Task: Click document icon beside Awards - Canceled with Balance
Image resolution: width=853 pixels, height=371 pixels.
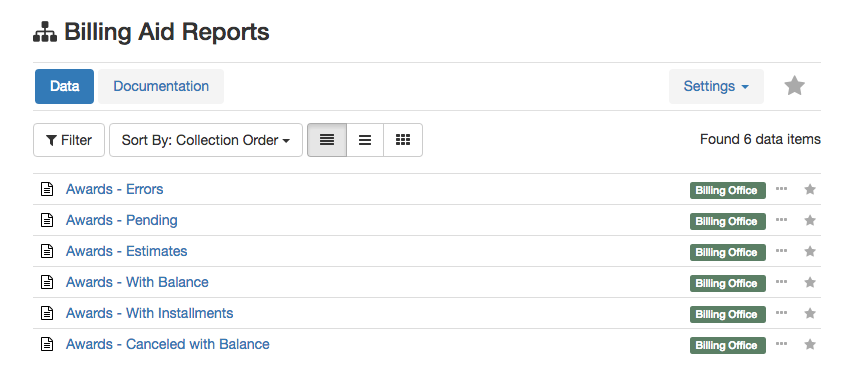Action: (x=47, y=344)
